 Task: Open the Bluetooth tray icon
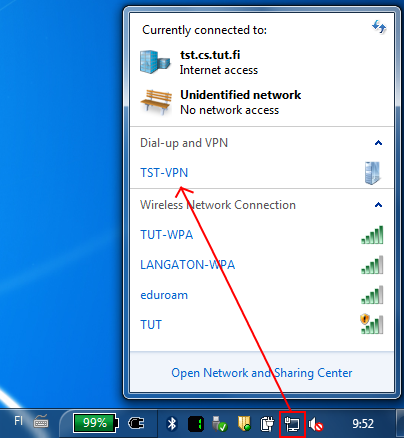(172, 424)
